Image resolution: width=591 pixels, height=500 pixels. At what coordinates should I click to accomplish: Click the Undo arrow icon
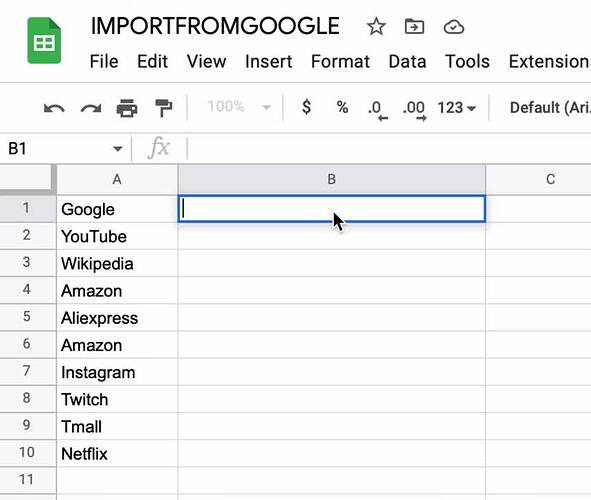tap(54, 109)
